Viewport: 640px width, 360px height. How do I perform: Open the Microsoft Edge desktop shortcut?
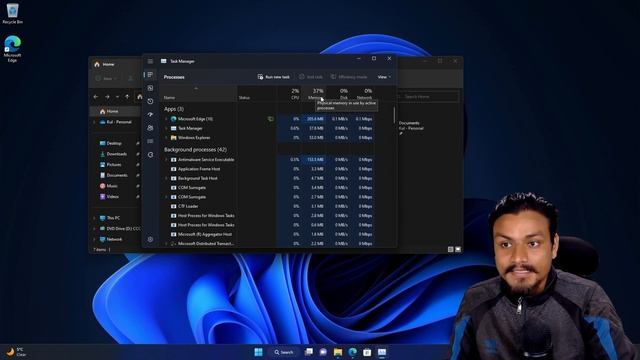[x=13, y=49]
